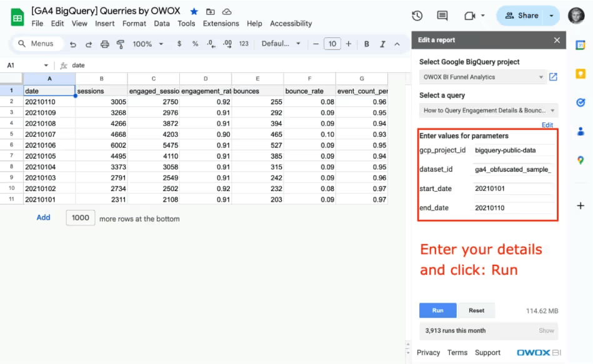
Task: Open BigQuery project in new window icon
Action: click(x=553, y=77)
